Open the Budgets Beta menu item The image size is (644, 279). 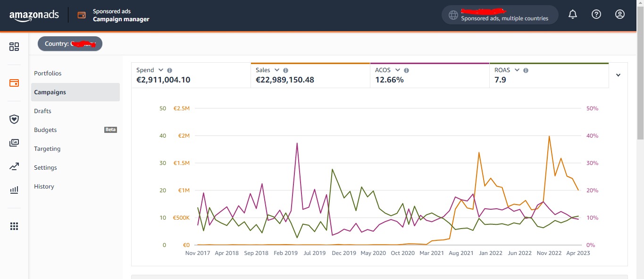pos(45,130)
